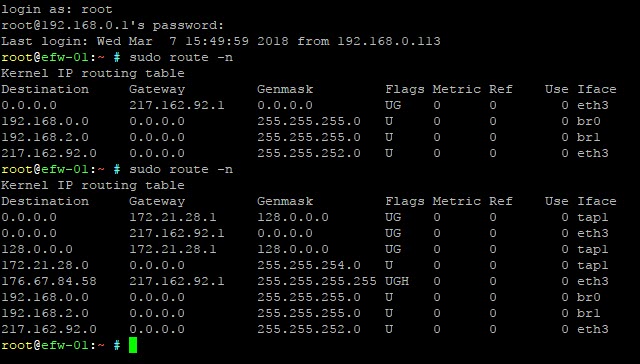Click 'br0' interface in first table
Image resolution: width=640 pixels, height=364 pixels.
589,121
